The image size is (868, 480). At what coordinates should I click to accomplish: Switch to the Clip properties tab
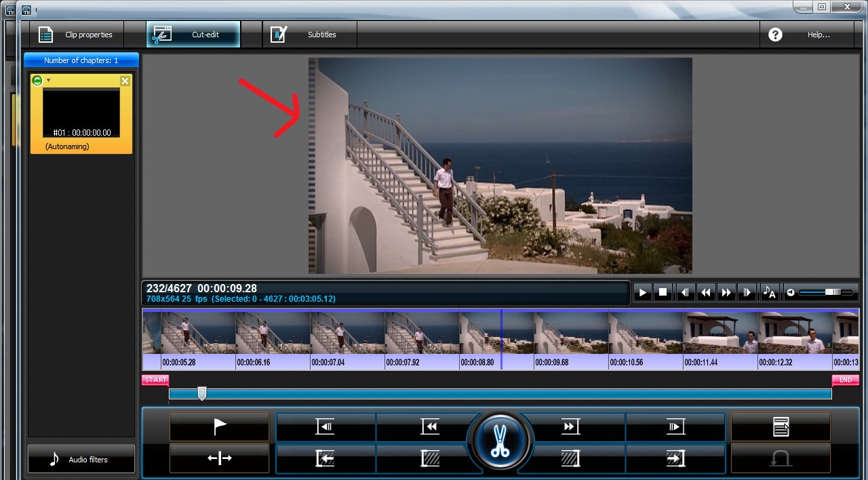[x=75, y=35]
